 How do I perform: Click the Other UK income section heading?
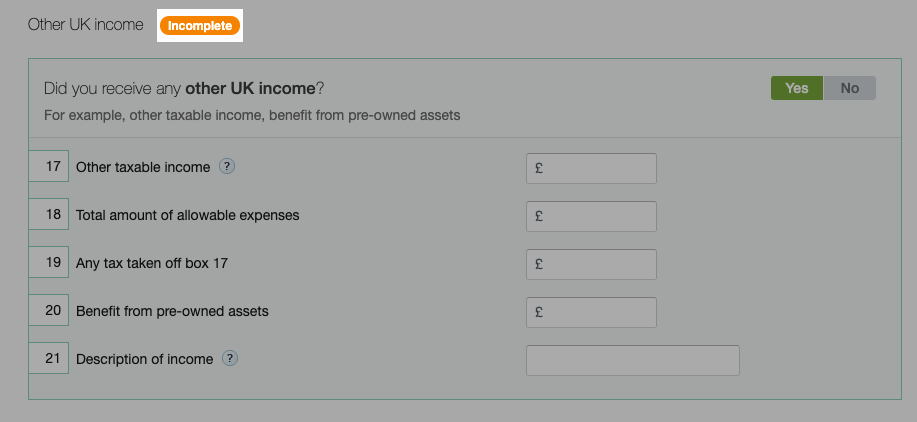[85, 25]
